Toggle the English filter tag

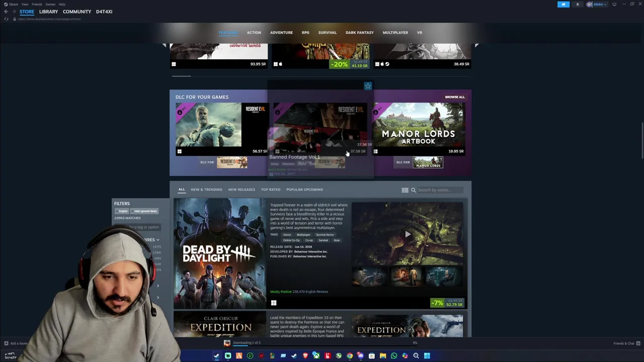pos(123,211)
